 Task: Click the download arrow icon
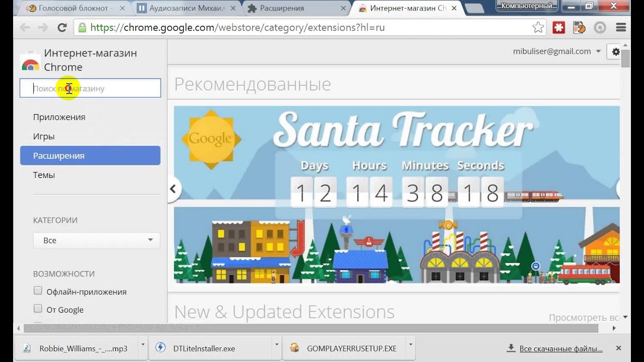tap(511, 348)
